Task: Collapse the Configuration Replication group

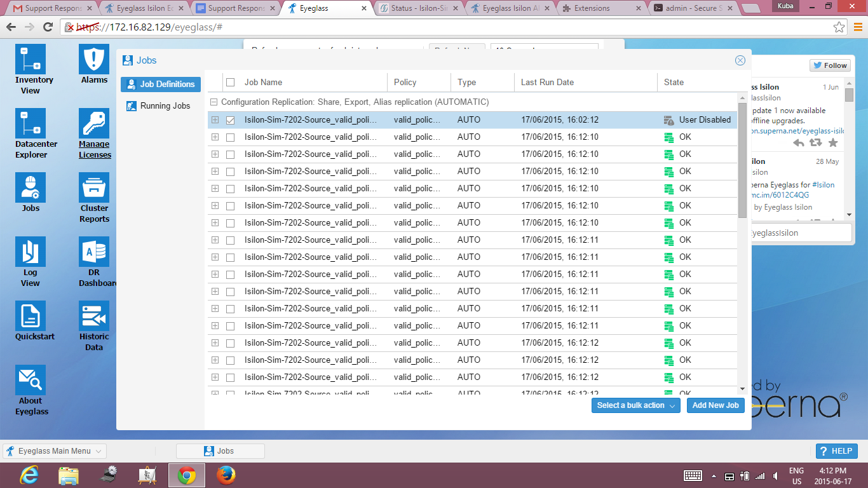Action: click(215, 102)
